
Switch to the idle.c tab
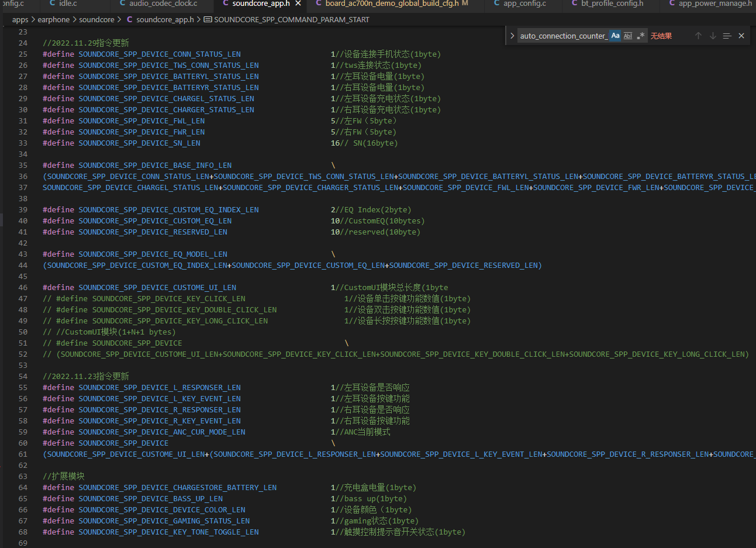coord(68,4)
